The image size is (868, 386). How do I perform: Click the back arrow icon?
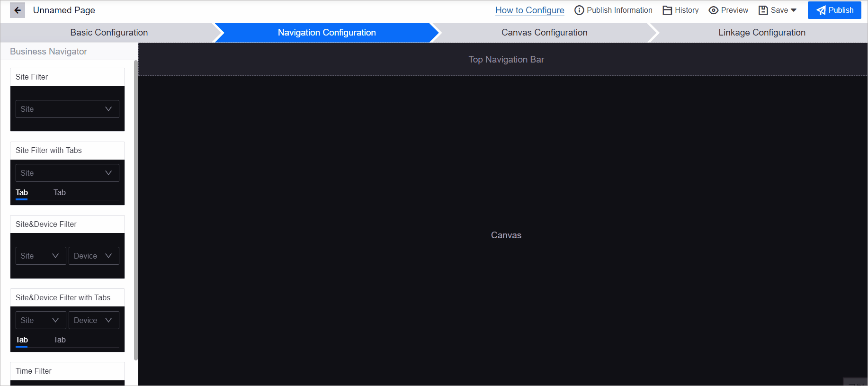click(x=18, y=10)
